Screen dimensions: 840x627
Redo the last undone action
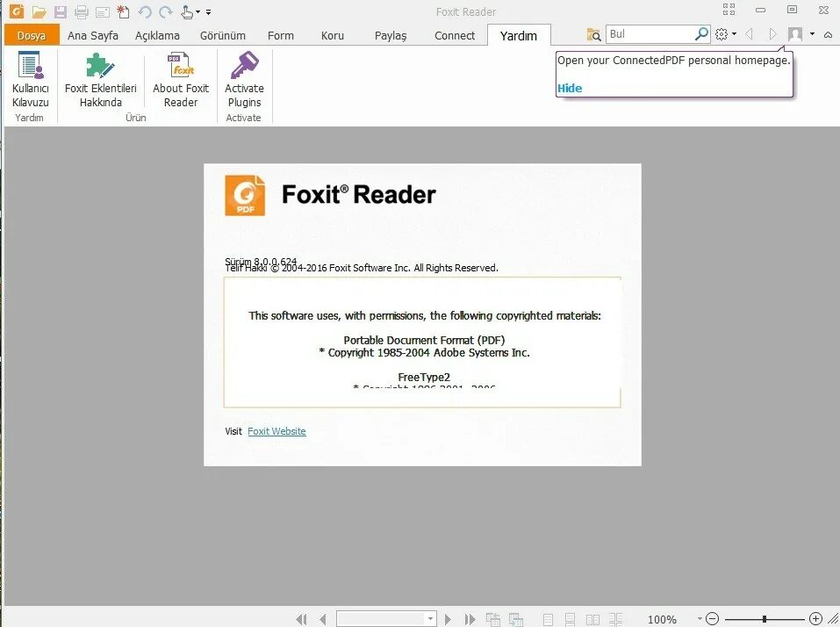coord(166,11)
